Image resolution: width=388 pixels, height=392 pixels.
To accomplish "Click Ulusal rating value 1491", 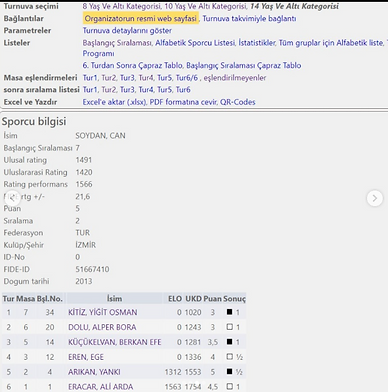I will tap(84, 160).
